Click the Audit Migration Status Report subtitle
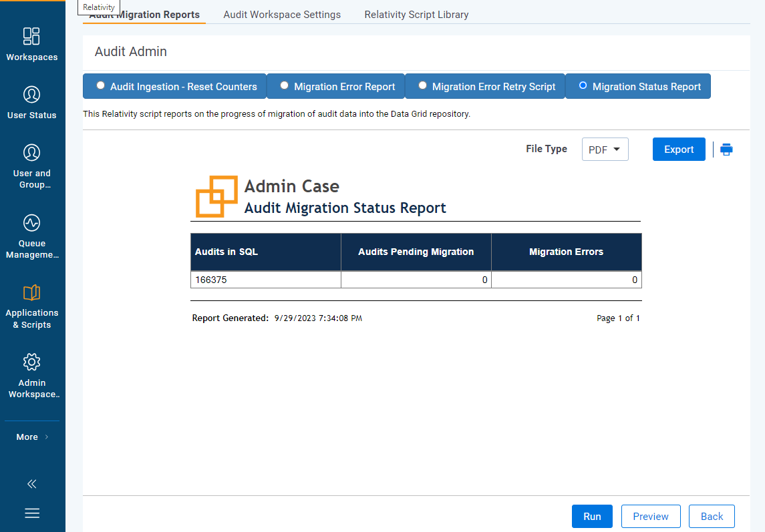765x532 pixels. [345, 208]
